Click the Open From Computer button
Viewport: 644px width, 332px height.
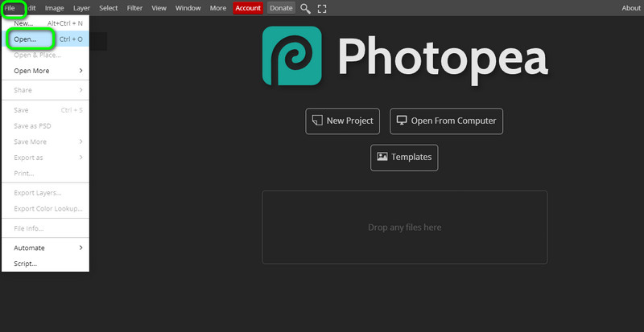[446, 121]
